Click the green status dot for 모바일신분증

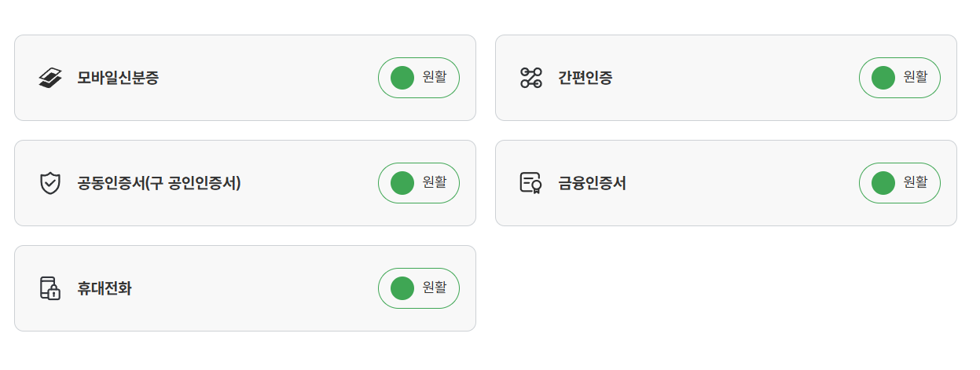point(402,78)
